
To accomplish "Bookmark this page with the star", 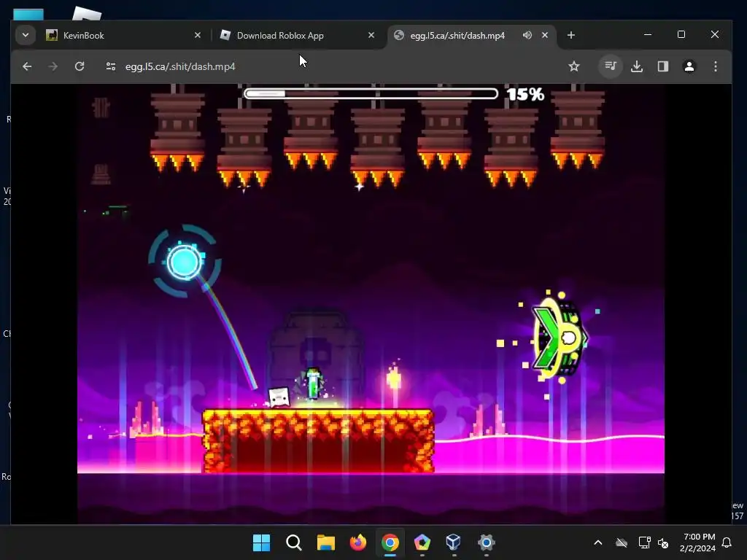I will coord(574,66).
